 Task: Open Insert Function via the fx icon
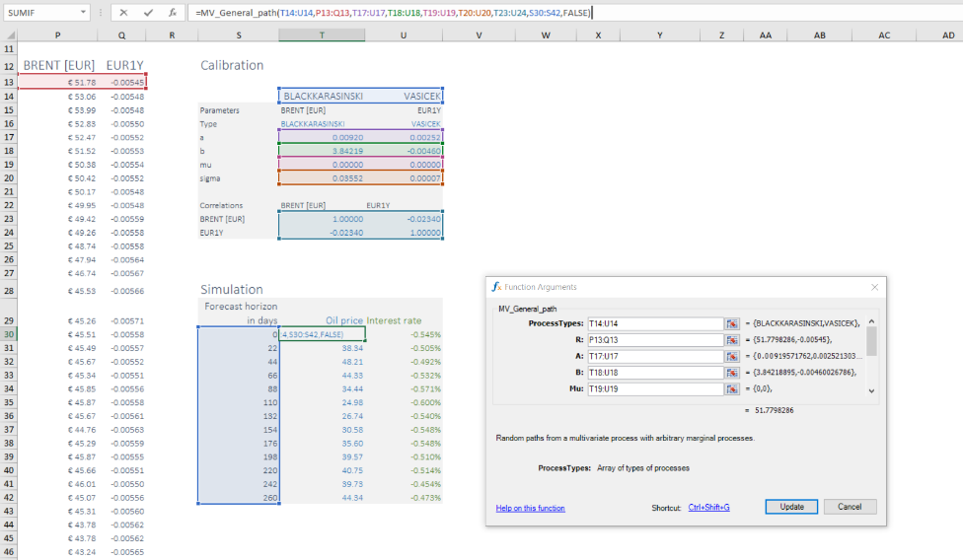click(173, 12)
